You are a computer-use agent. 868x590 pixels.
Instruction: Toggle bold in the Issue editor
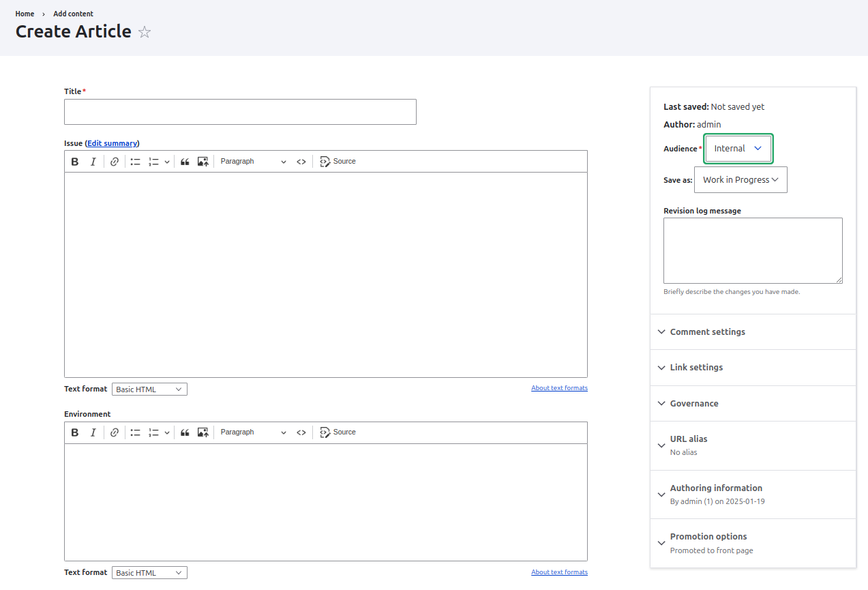click(75, 162)
